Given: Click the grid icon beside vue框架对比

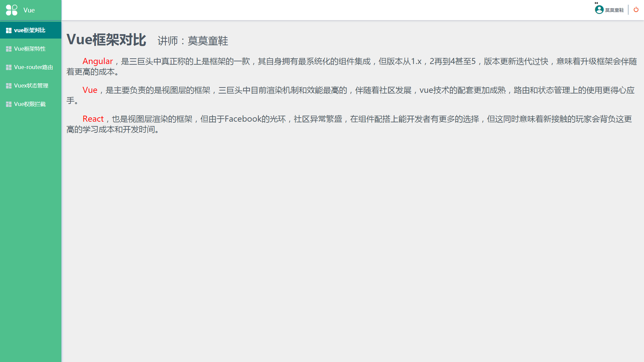Looking at the screenshot, I should tap(9, 30).
